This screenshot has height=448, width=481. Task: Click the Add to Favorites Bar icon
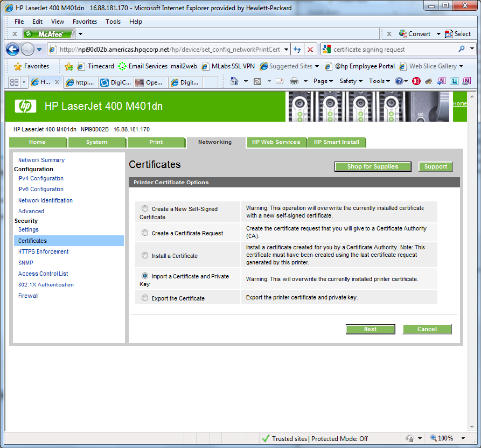coord(69,66)
